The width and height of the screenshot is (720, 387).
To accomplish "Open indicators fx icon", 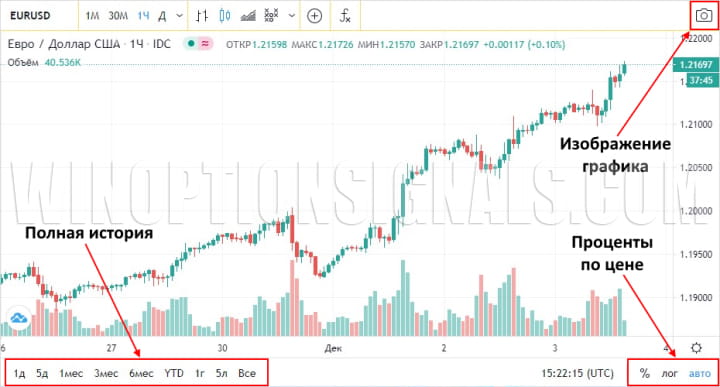I will pos(345,16).
